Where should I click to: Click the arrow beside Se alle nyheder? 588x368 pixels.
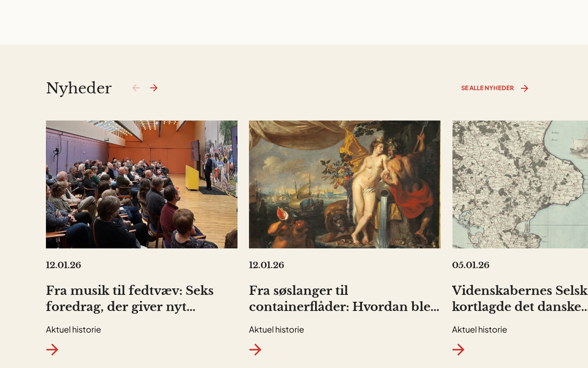[x=525, y=88]
